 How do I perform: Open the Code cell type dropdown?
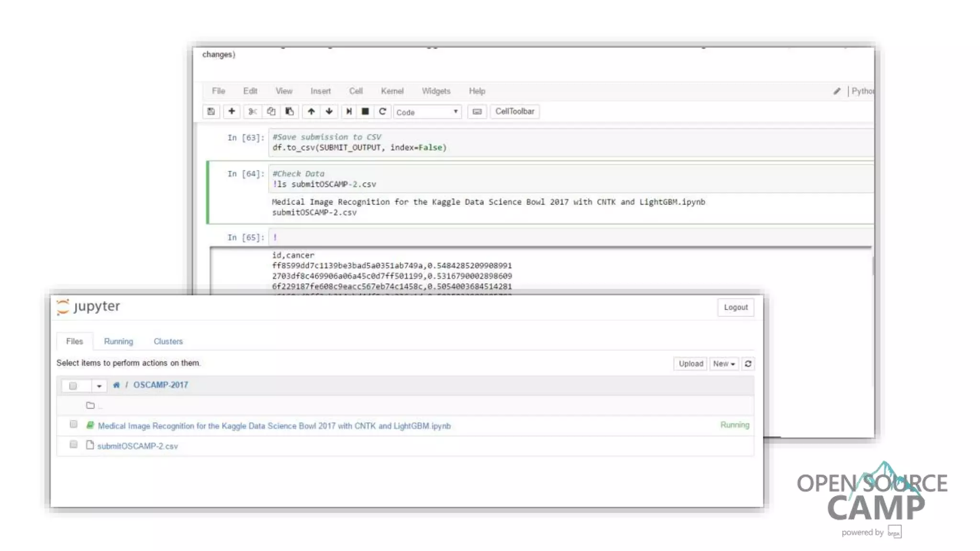click(x=427, y=112)
